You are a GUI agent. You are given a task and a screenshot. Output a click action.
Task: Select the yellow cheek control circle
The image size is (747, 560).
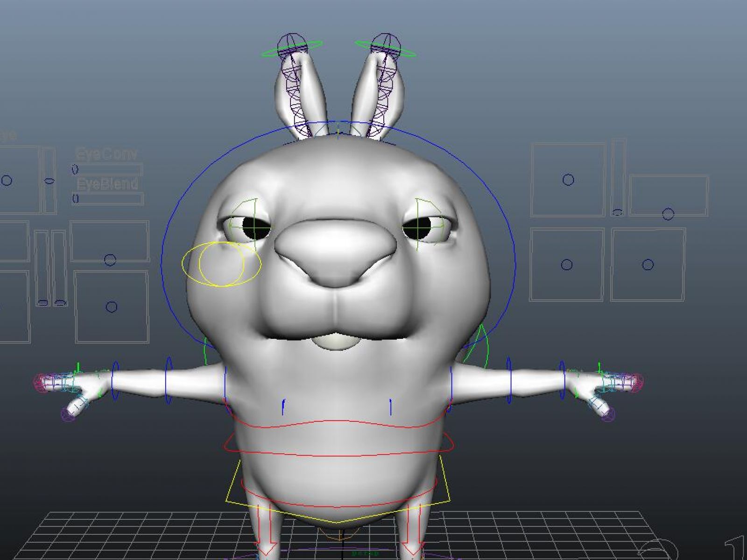221,264
